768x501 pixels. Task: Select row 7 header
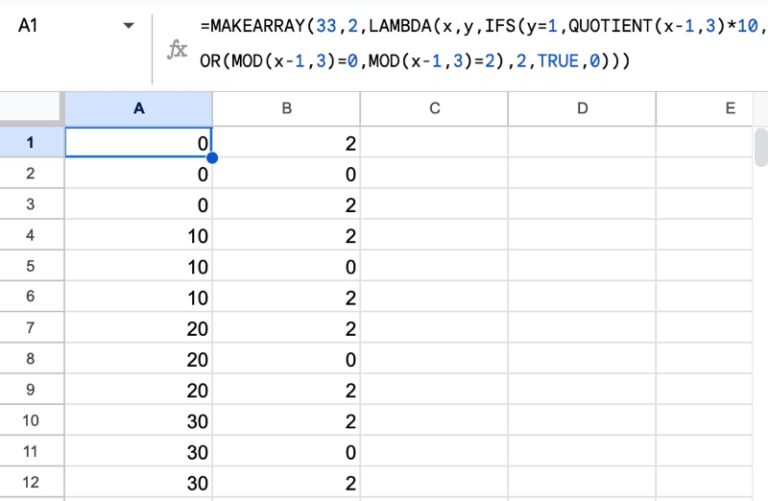tap(30, 328)
